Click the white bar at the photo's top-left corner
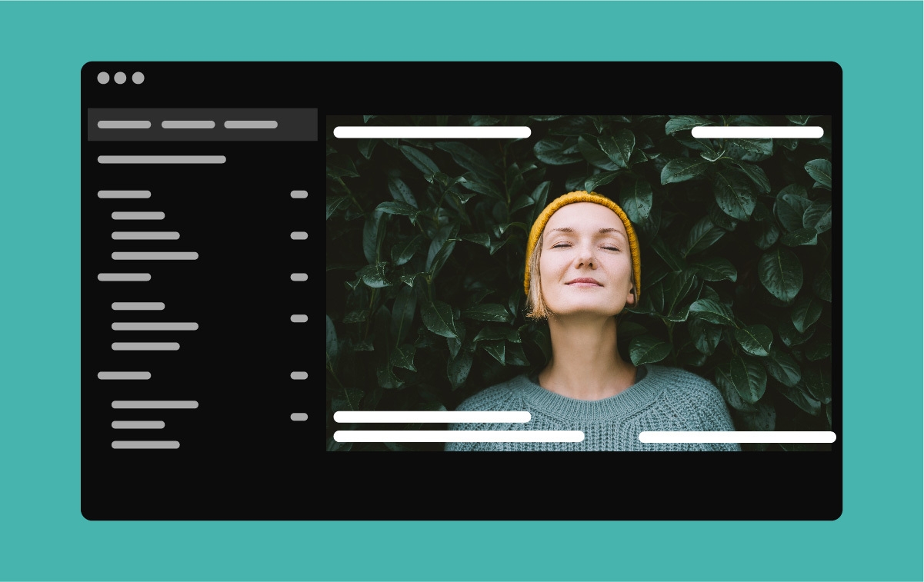The height and width of the screenshot is (582, 924). pyautogui.click(x=432, y=132)
